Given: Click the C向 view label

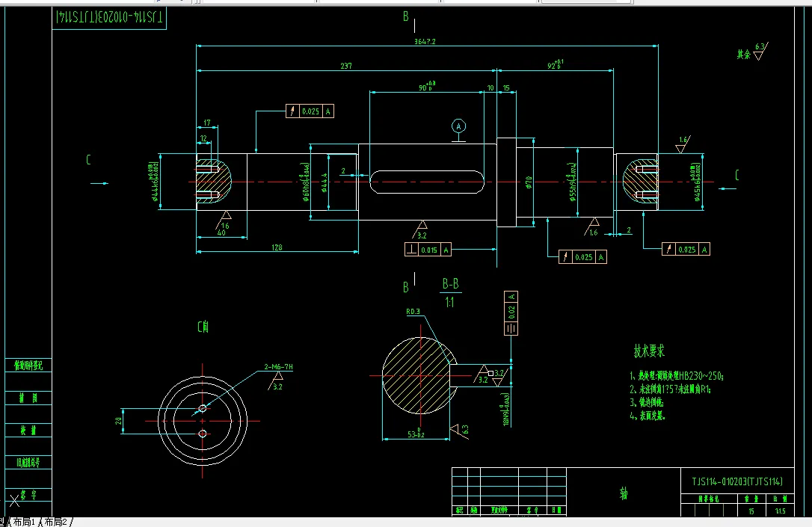Looking at the screenshot, I should 203,327.
